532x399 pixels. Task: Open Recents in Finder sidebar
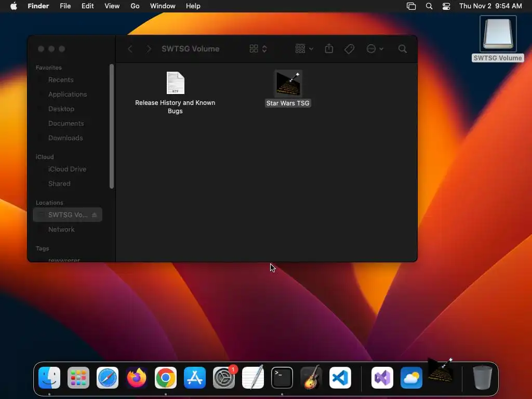pos(61,79)
